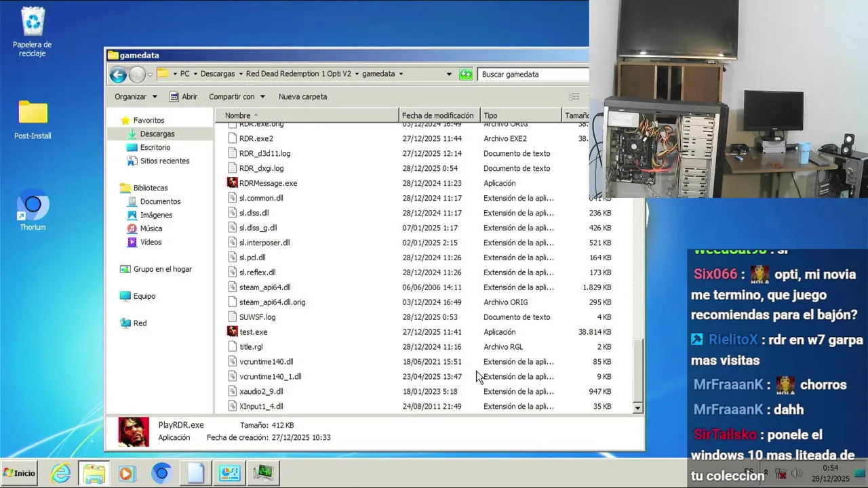Viewport: 868px width, 488px height.
Task: Select the file steam_api64.dll
Action: tap(264, 287)
